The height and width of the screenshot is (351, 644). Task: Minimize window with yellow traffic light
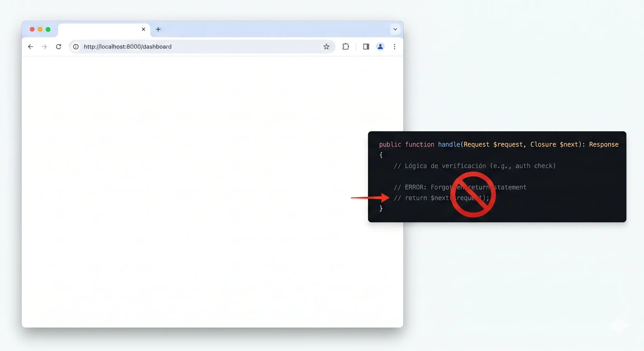40,29
